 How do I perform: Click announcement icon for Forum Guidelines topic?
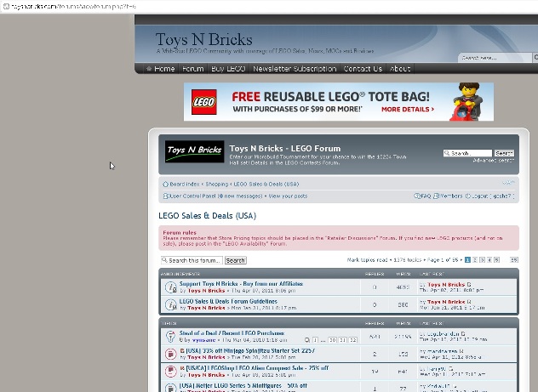coord(170,304)
